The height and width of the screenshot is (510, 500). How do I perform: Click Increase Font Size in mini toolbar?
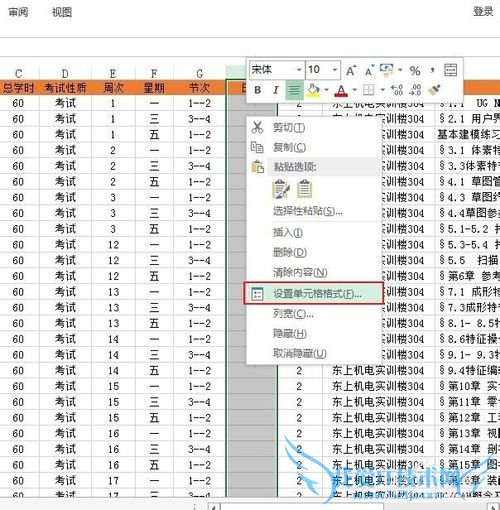351,70
